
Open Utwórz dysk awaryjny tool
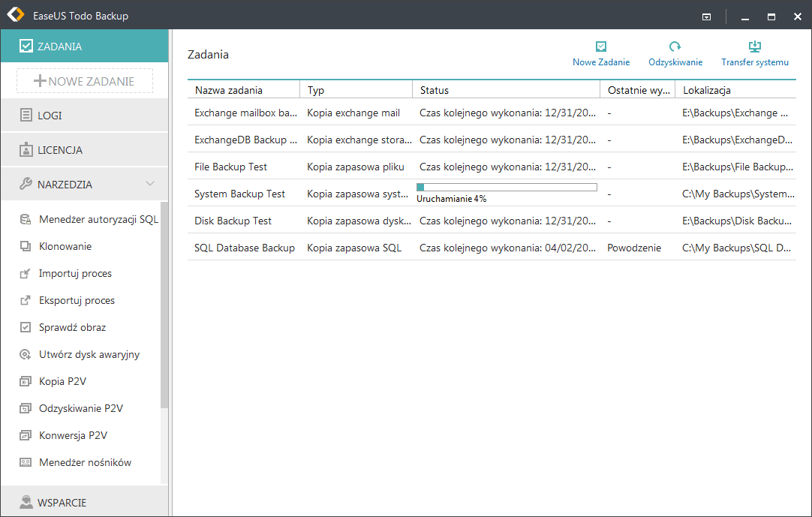click(89, 354)
